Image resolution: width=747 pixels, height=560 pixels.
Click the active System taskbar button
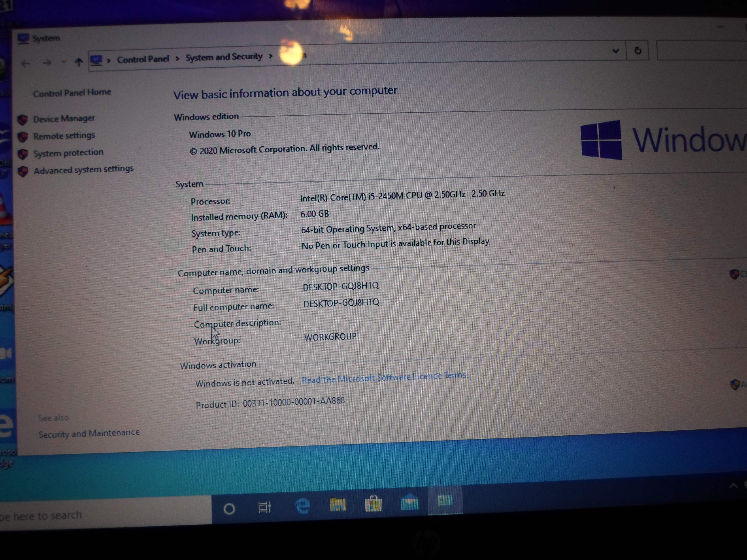point(445,501)
